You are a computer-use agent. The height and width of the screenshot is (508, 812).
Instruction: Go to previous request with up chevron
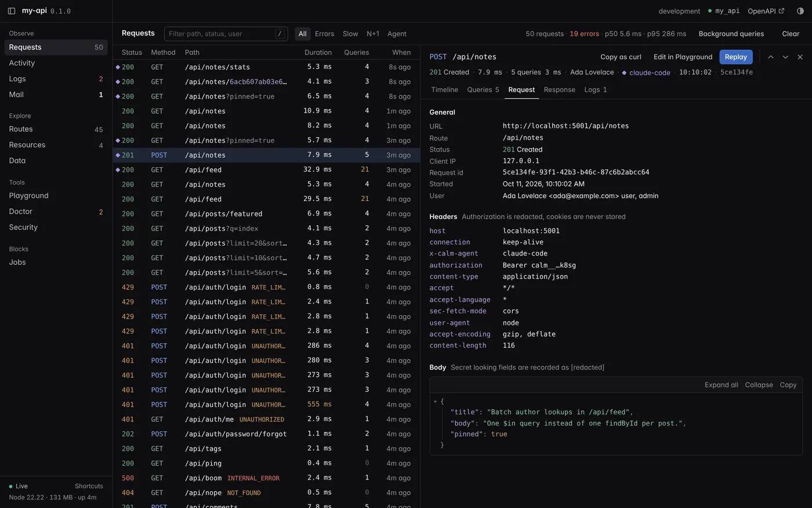pos(771,57)
